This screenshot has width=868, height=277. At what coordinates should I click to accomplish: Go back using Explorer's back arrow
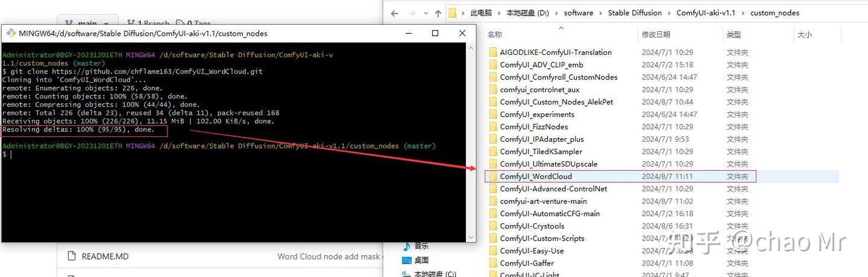394,13
